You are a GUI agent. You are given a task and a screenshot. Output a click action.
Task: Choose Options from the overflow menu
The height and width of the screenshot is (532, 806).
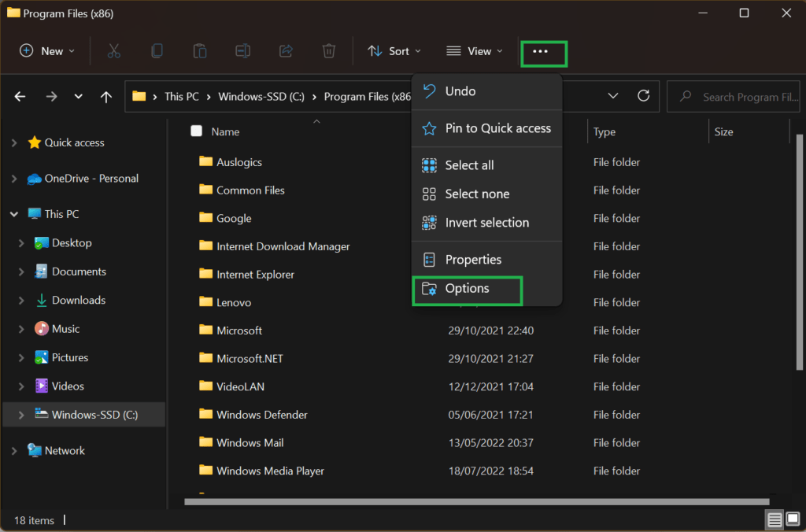(467, 289)
